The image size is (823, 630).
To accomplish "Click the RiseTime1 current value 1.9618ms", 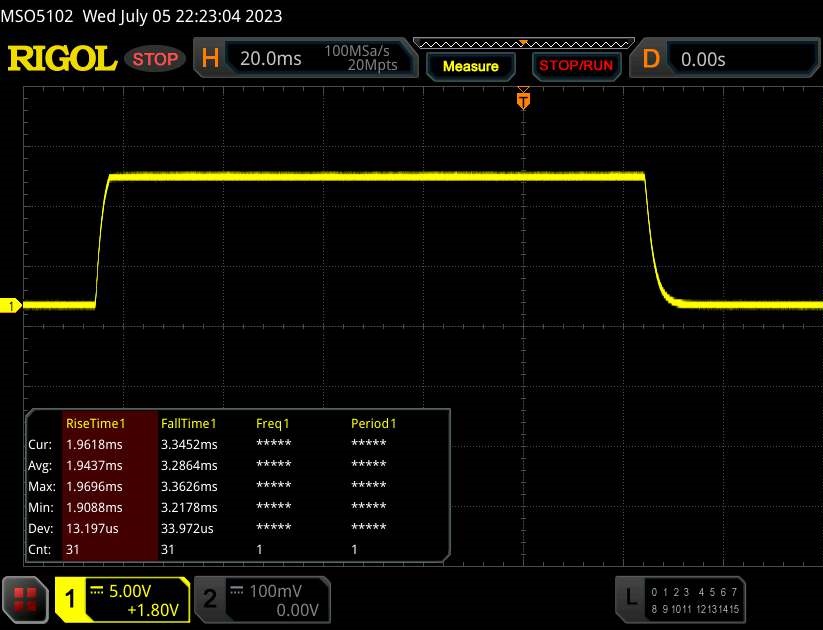I will (94, 445).
